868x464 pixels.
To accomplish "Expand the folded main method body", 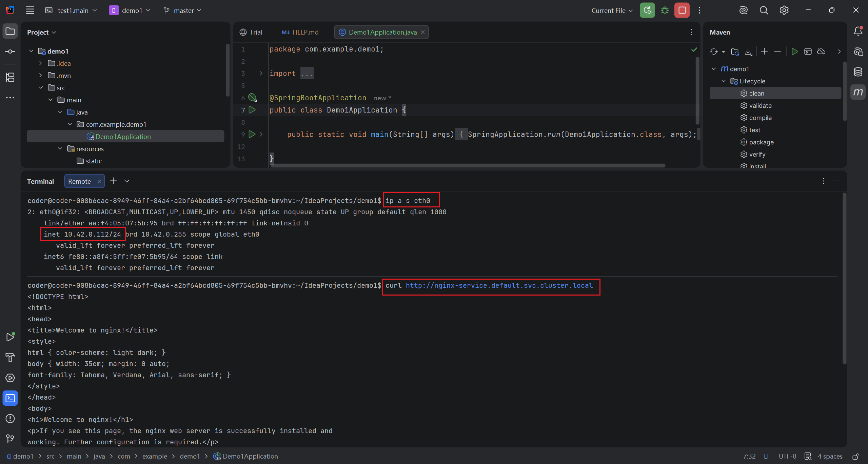I will tap(261, 135).
